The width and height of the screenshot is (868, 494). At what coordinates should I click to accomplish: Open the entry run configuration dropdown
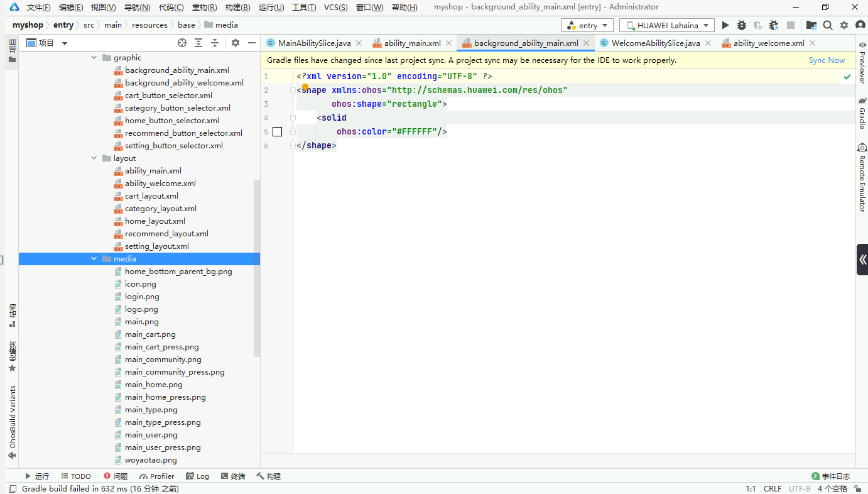587,25
